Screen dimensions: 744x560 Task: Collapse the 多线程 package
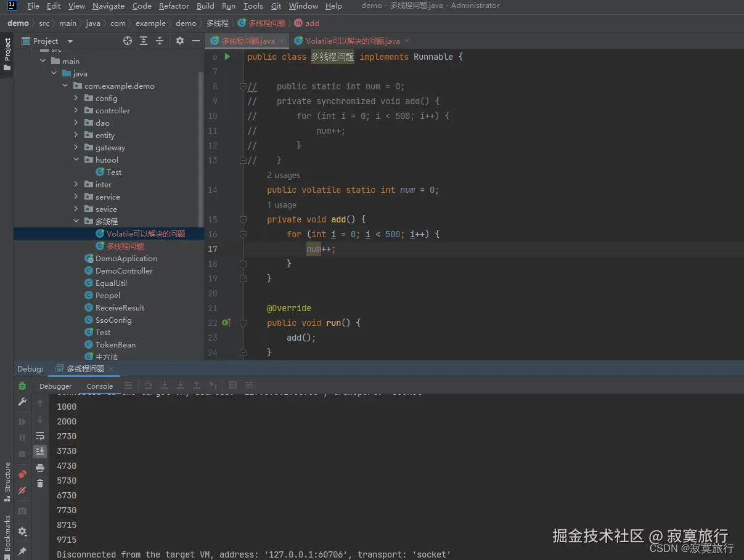click(x=76, y=221)
